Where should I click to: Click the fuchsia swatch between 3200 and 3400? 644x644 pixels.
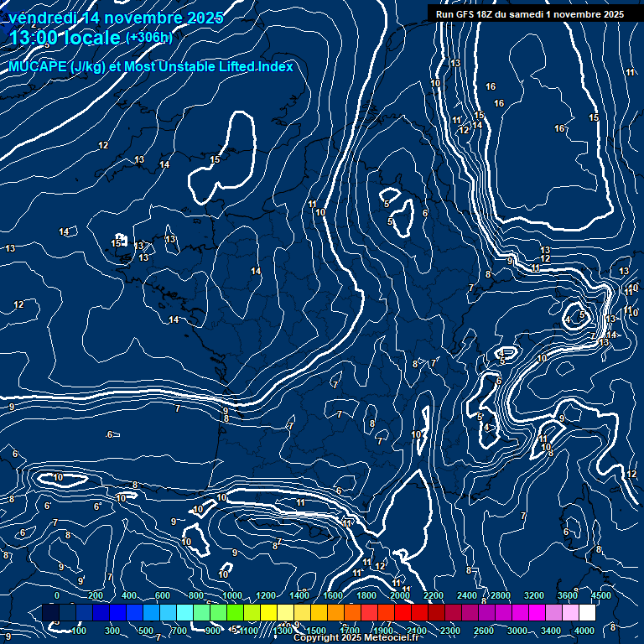point(537,612)
